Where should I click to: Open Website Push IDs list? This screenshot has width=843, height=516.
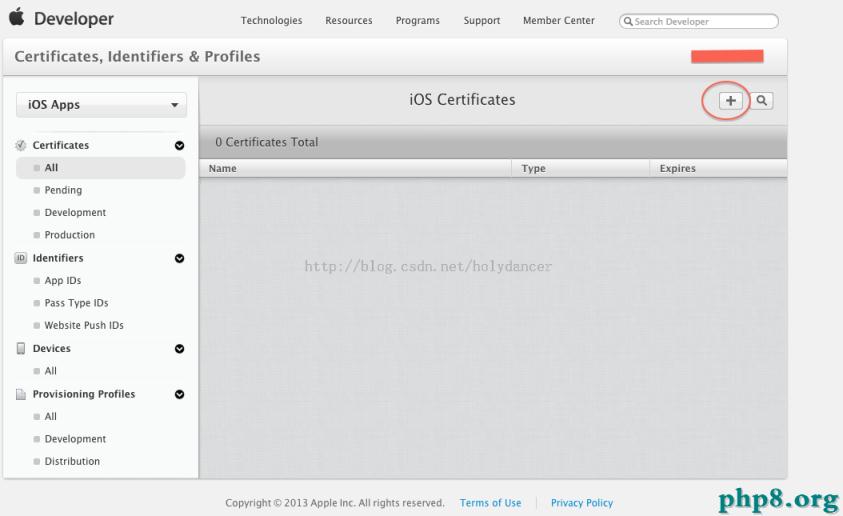tap(83, 325)
